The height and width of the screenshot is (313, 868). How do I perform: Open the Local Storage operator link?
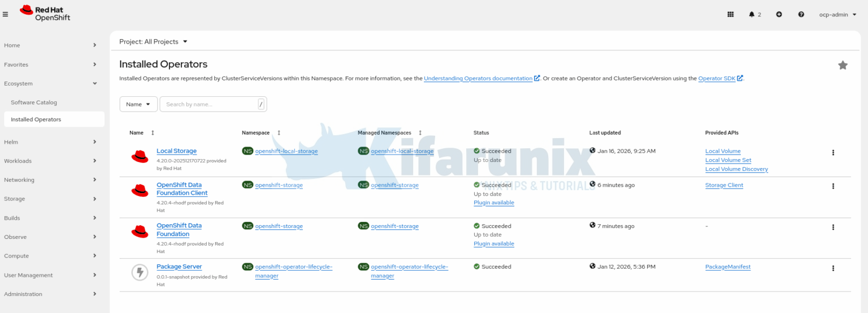tap(176, 151)
